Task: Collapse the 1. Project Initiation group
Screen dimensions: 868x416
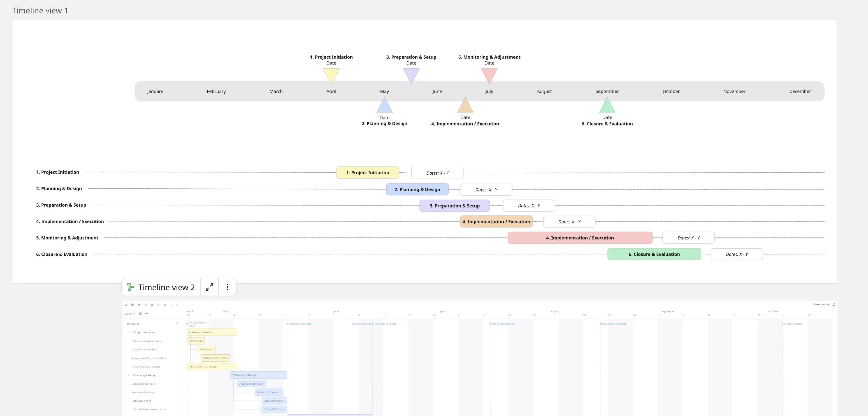Action: 128,332
